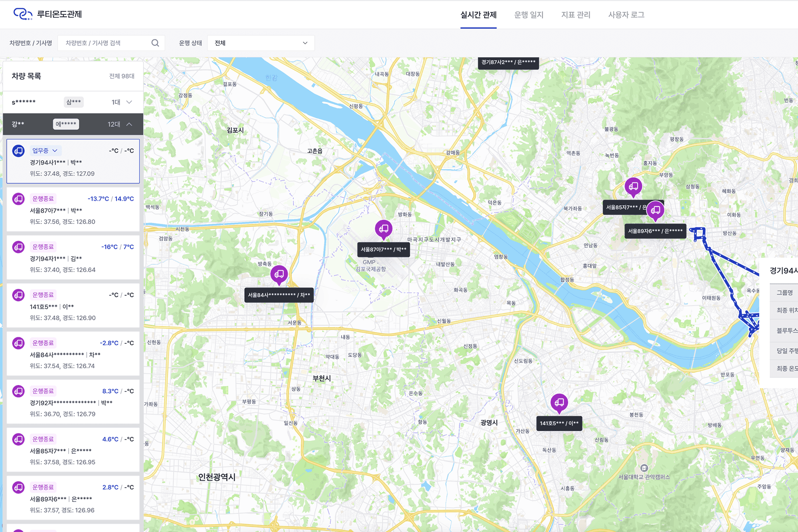Switch to the 실시간 관제 tab
The height and width of the screenshot is (532, 798).
pyautogui.click(x=479, y=15)
